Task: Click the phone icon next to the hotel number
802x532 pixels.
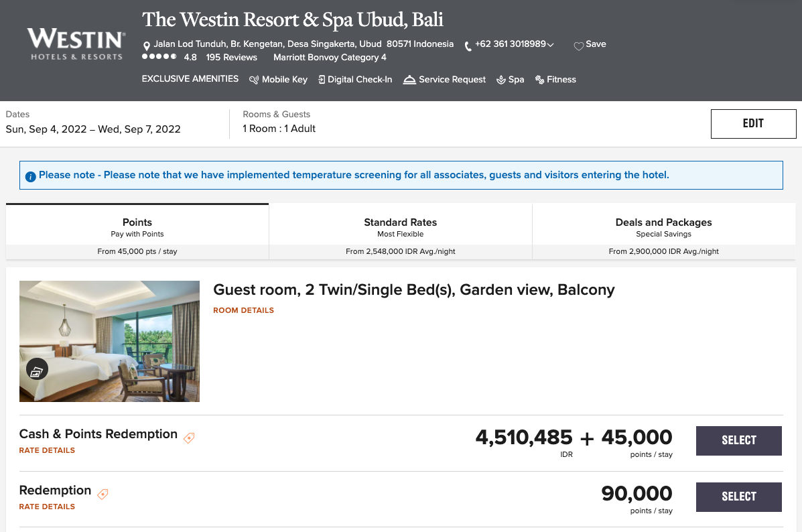Action: click(467, 45)
